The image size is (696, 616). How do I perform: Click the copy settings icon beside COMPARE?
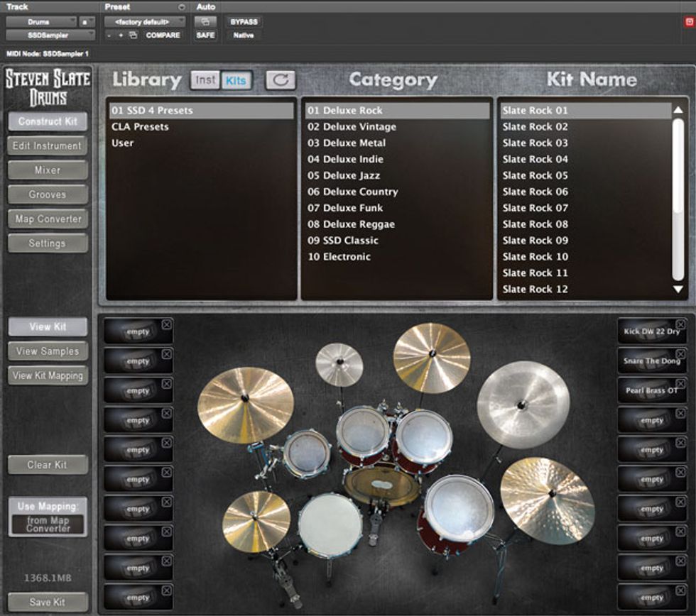pos(133,35)
